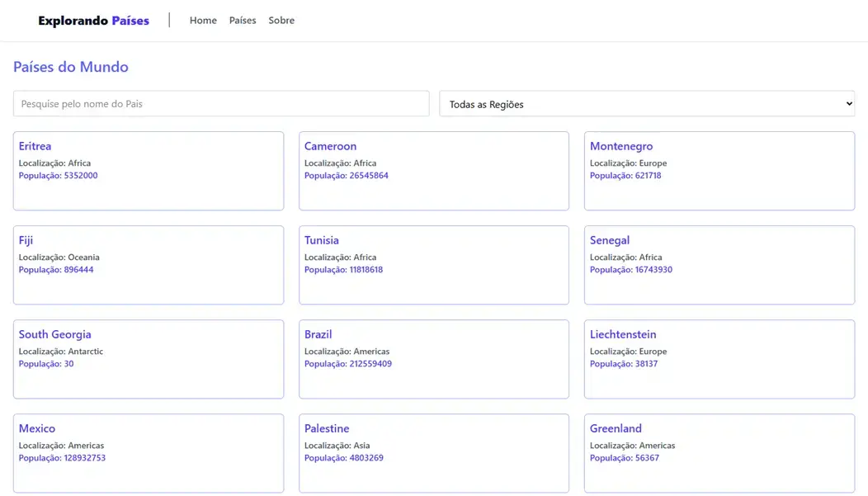
Task: Click the Fiji country card
Action: point(149,265)
